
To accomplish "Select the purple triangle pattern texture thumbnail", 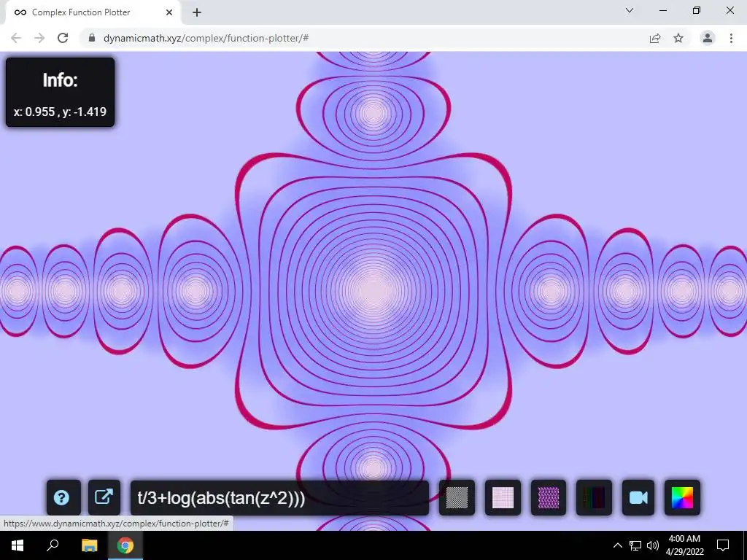I will click(549, 497).
